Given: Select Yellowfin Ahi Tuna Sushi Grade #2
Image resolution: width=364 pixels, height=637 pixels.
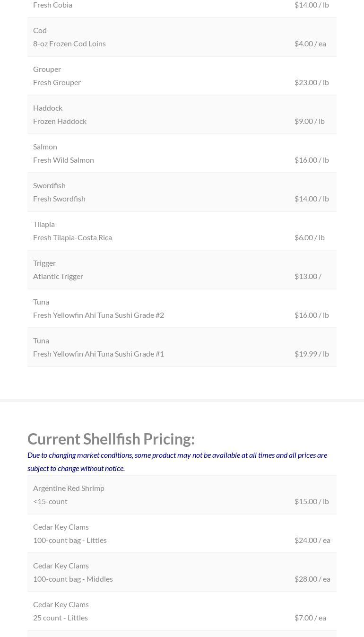Looking at the screenshot, I should coord(98,315).
